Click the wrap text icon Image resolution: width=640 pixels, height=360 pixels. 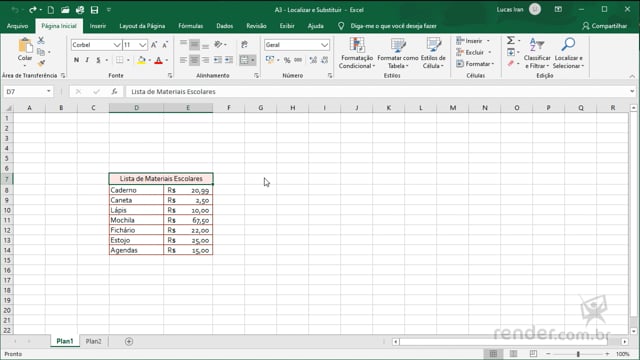[x=244, y=44]
